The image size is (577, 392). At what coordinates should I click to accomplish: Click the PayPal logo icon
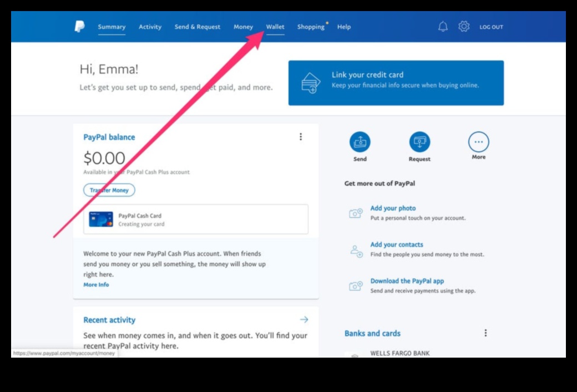[x=79, y=27]
